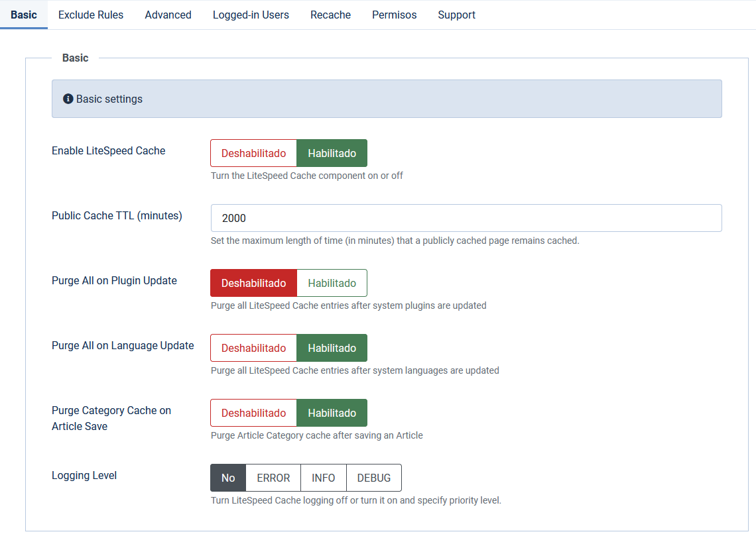Select INFO logging level
This screenshot has height=544, width=756.
tap(323, 478)
